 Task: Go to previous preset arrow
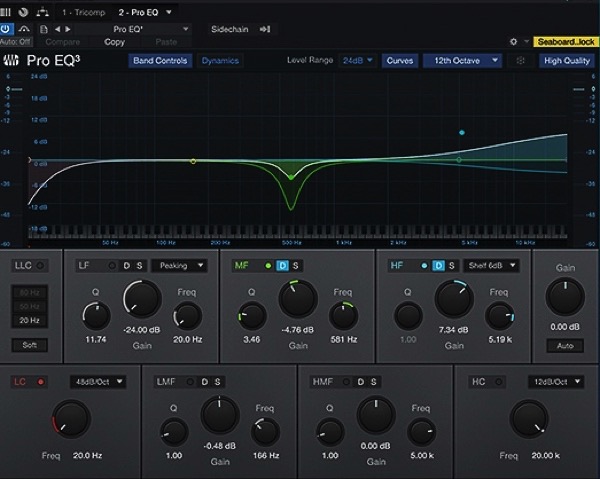(x=57, y=29)
